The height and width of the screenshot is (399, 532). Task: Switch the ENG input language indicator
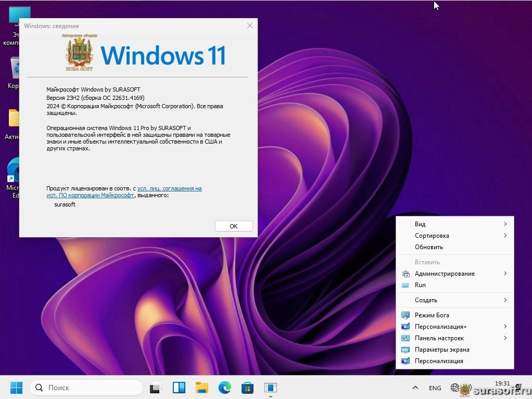point(435,388)
